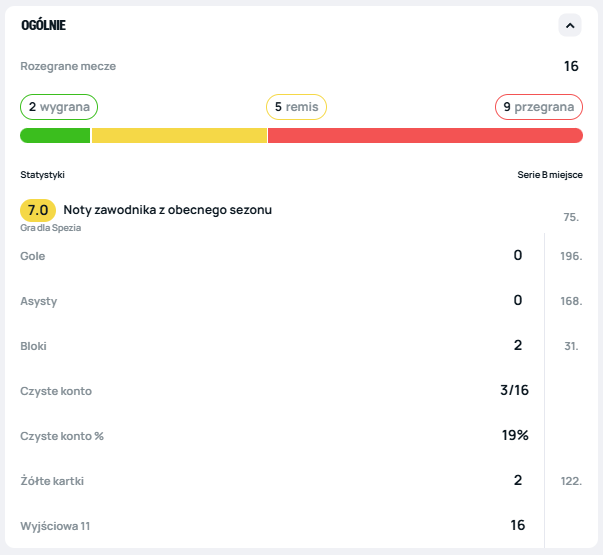603x555 pixels.
Task: Click the 5 remis badge
Action: (x=296, y=107)
